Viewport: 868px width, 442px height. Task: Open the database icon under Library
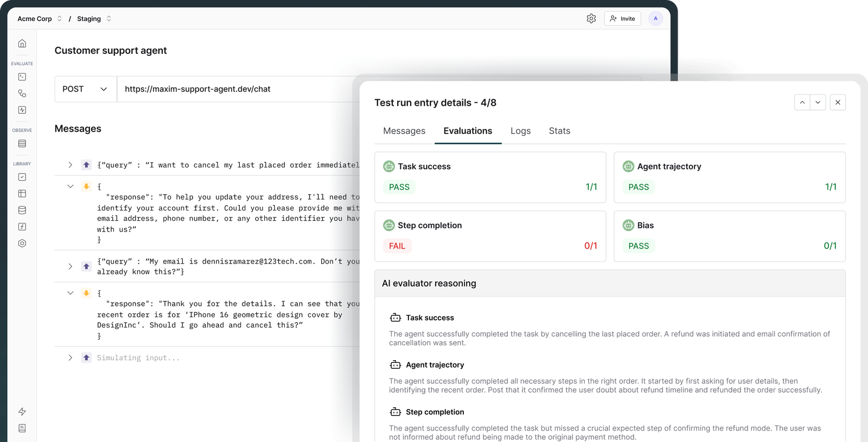click(x=22, y=210)
